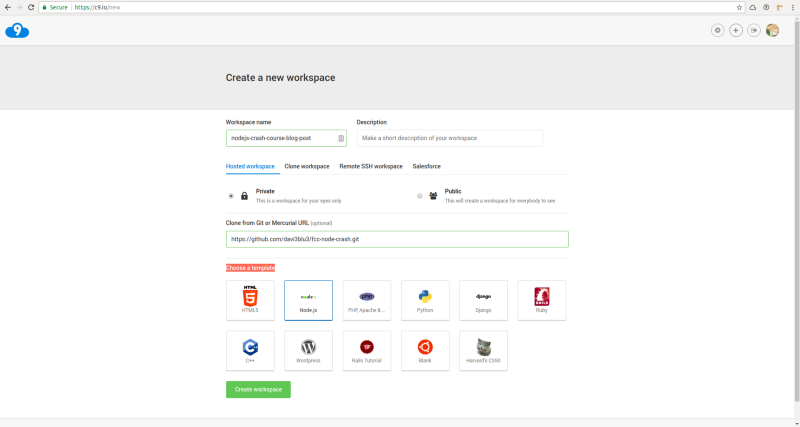Select the PHP, Apache template

[x=367, y=300]
